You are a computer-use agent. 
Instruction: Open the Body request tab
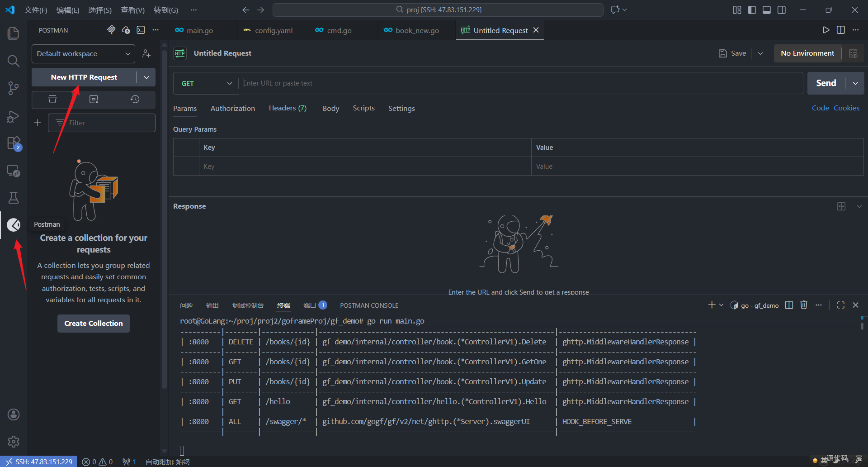[x=331, y=109]
